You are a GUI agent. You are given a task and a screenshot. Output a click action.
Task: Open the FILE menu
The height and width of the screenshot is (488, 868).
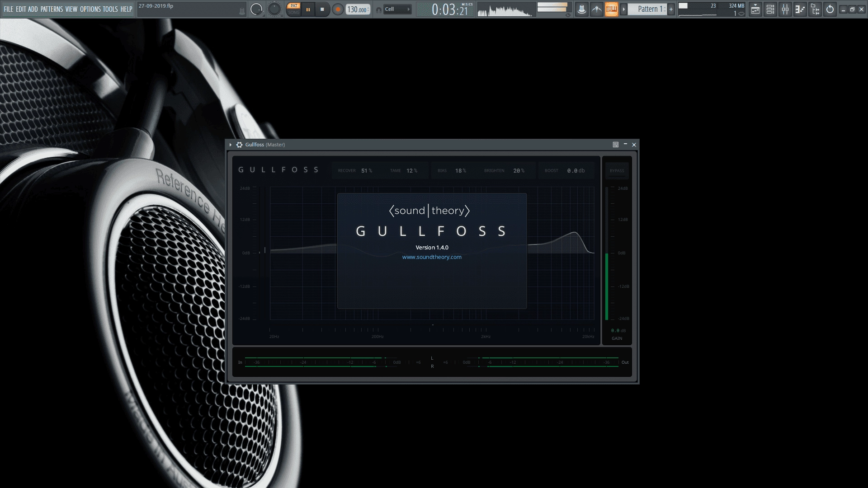click(8, 9)
